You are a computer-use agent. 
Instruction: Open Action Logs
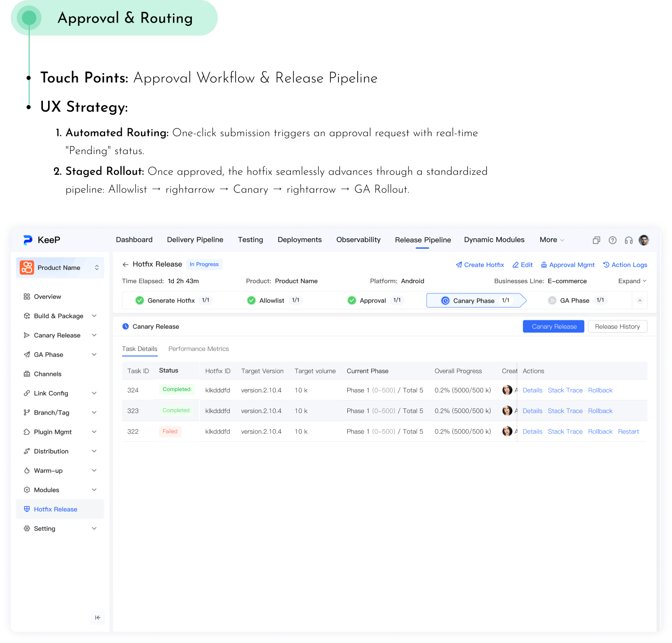[625, 265]
